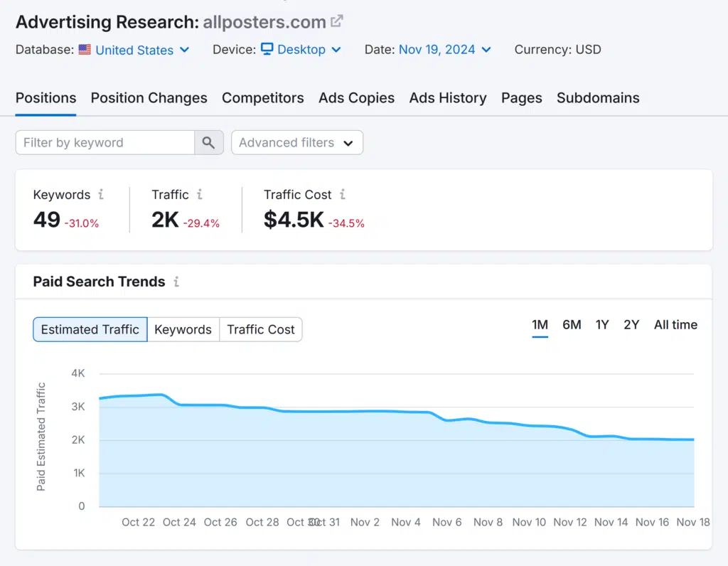Switch chart to Traffic Cost view
This screenshot has height=566, width=728.
(x=260, y=329)
